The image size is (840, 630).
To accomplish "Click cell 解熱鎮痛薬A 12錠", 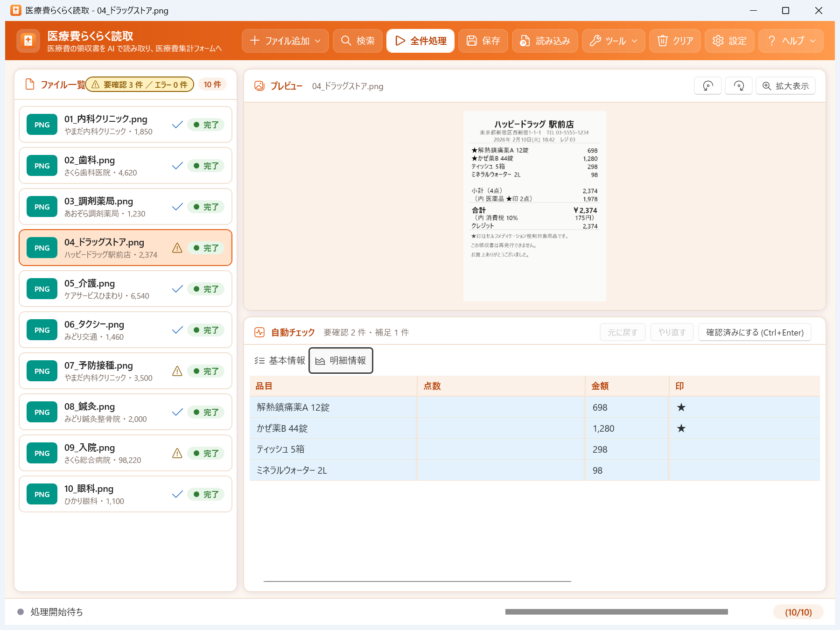I will pos(333,407).
